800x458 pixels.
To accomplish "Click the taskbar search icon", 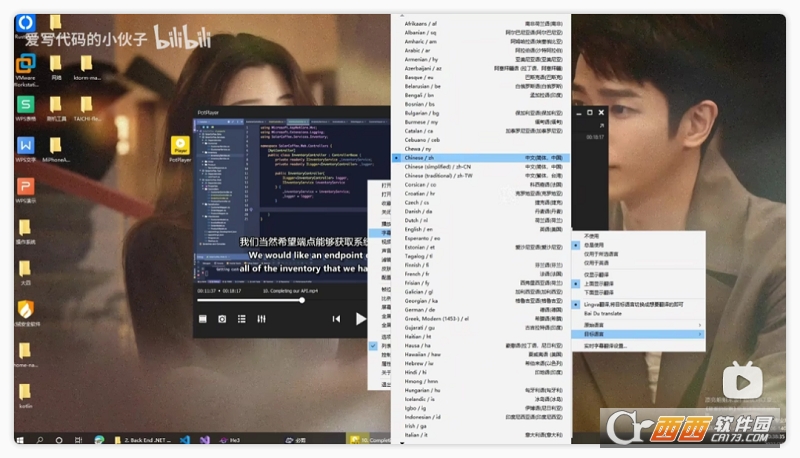I will click(40, 440).
